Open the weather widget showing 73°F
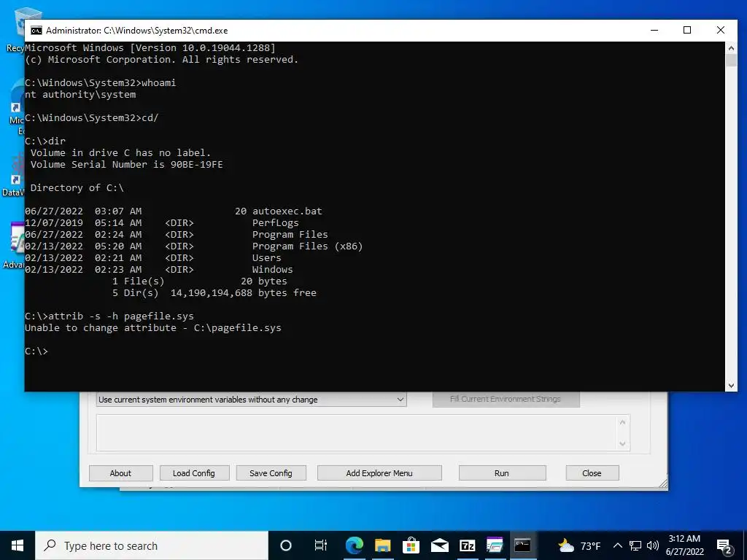The image size is (747, 560). 579,545
